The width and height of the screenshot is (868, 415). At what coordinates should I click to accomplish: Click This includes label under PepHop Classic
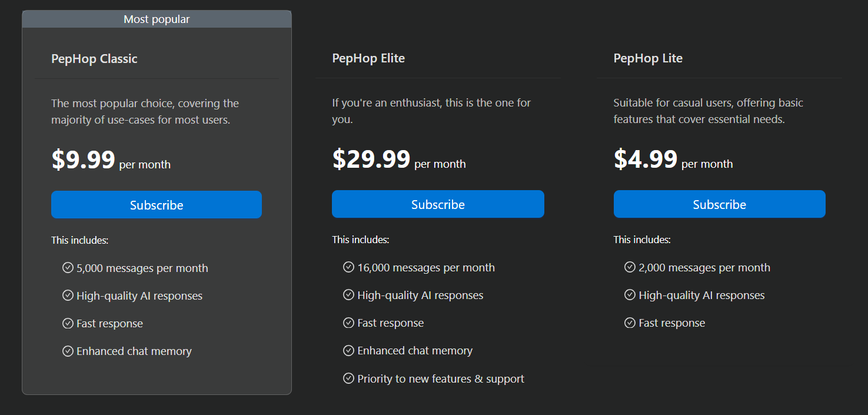point(79,240)
